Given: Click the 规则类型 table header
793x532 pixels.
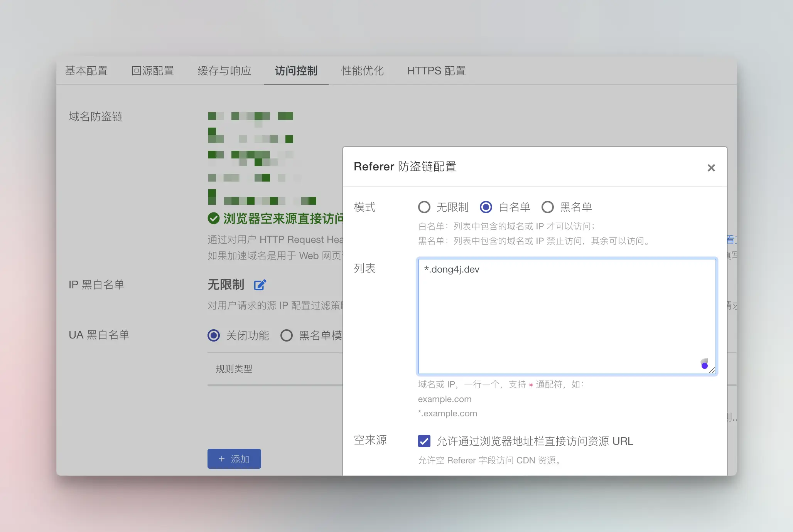Looking at the screenshot, I should click(x=234, y=369).
